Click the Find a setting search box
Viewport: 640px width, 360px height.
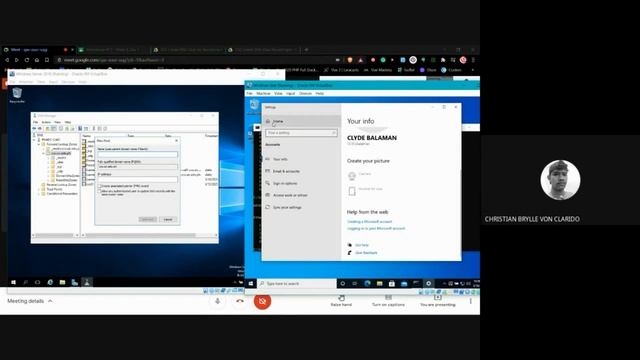pyautogui.click(x=301, y=133)
